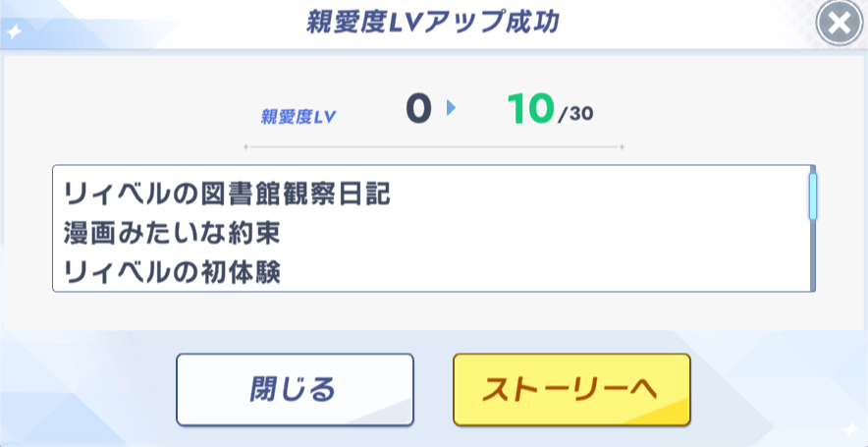Click empty space inside the story list box
The height and width of the screenshot is (447, 868).
[x=589, y=236]
